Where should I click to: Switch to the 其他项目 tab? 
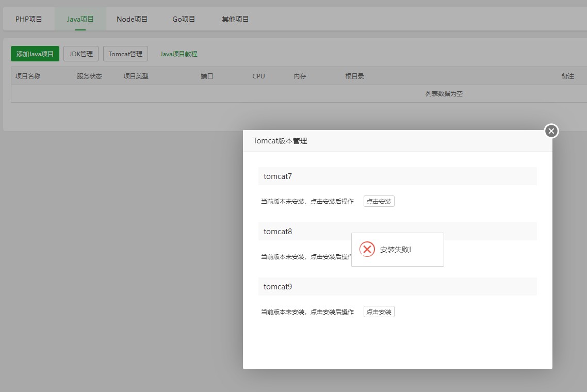(235, 19)
